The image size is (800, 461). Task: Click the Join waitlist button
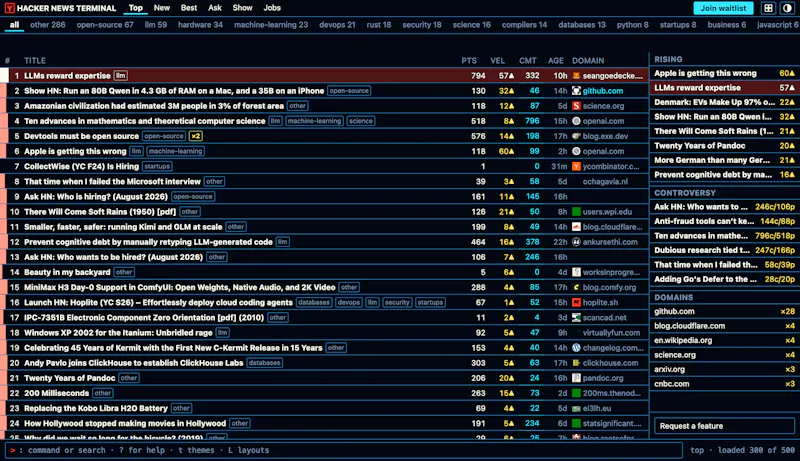[723, 8]
